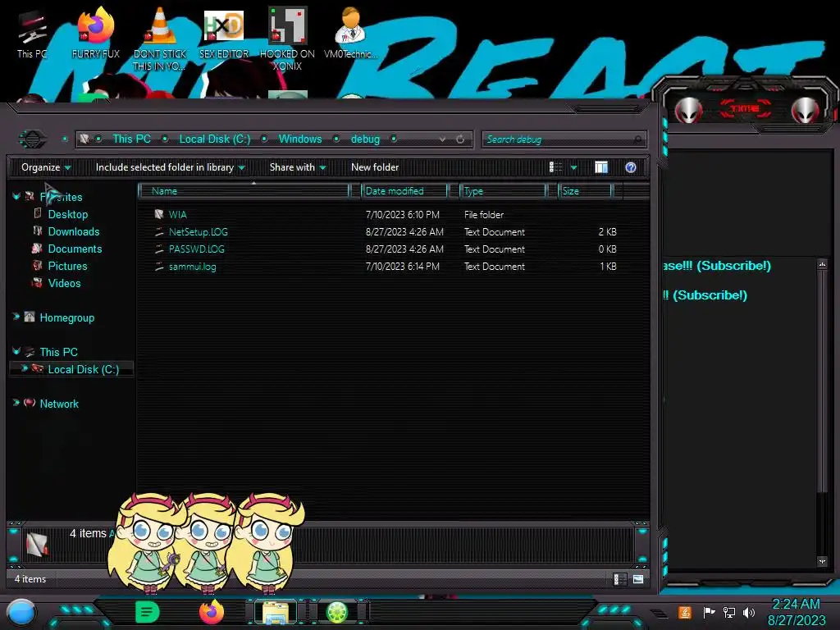Viewport: 840px width, 630px height.
Task: Click the refresh icon in address bar
Action: (x=460, y=139)
